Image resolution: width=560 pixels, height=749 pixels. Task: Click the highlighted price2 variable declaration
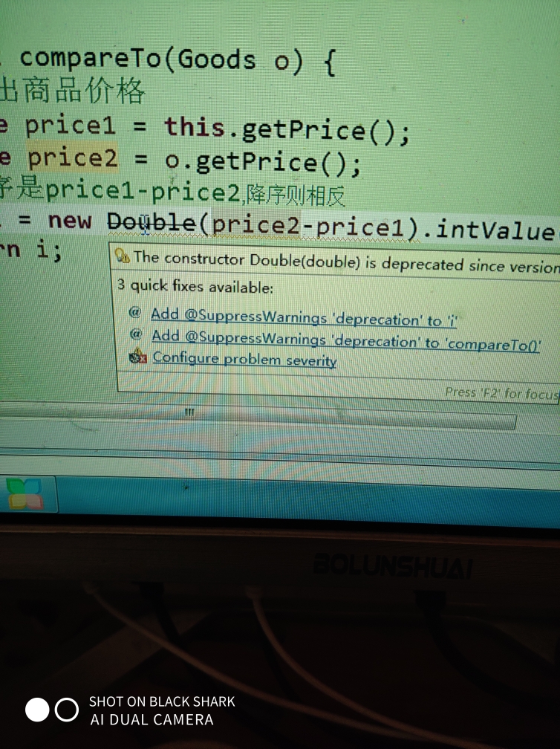coord(73,158)
